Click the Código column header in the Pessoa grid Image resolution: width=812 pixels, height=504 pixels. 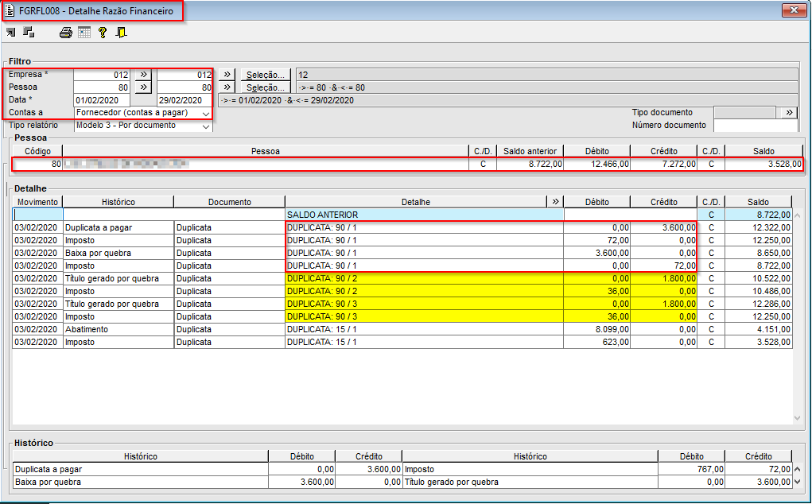[x=38, y=151]
